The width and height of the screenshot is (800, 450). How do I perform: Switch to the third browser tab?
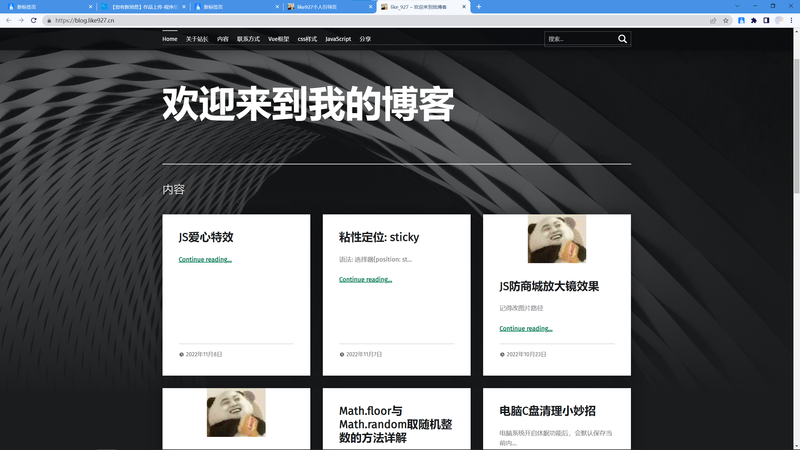click(x=237, y=7)
